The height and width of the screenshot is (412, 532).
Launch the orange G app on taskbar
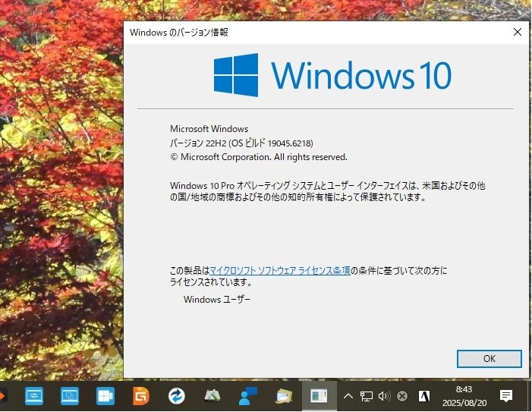click(141, 396)
